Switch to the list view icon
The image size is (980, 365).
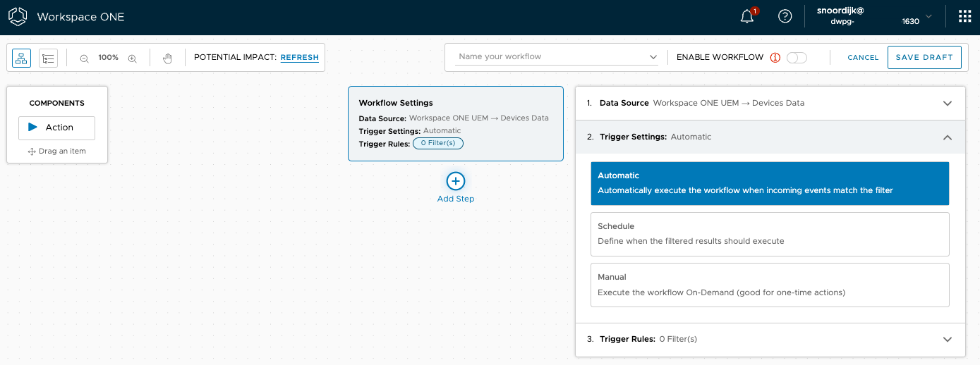coord(48,58)
